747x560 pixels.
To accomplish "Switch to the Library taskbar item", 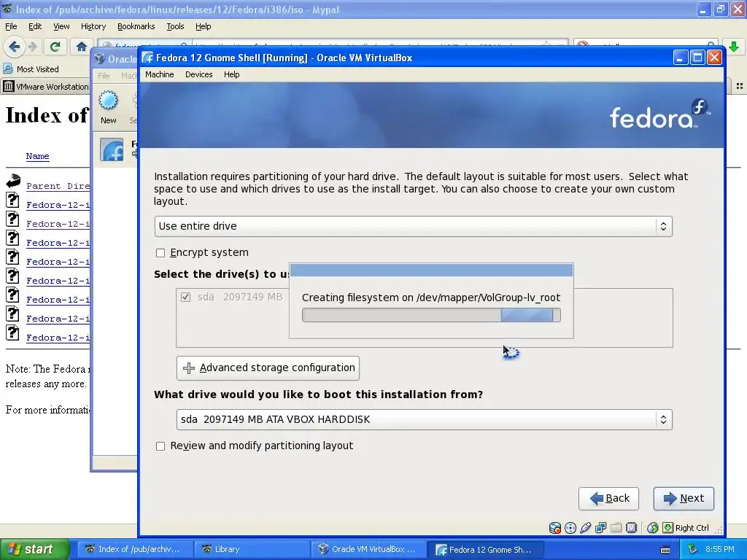I will pos(252,549).
